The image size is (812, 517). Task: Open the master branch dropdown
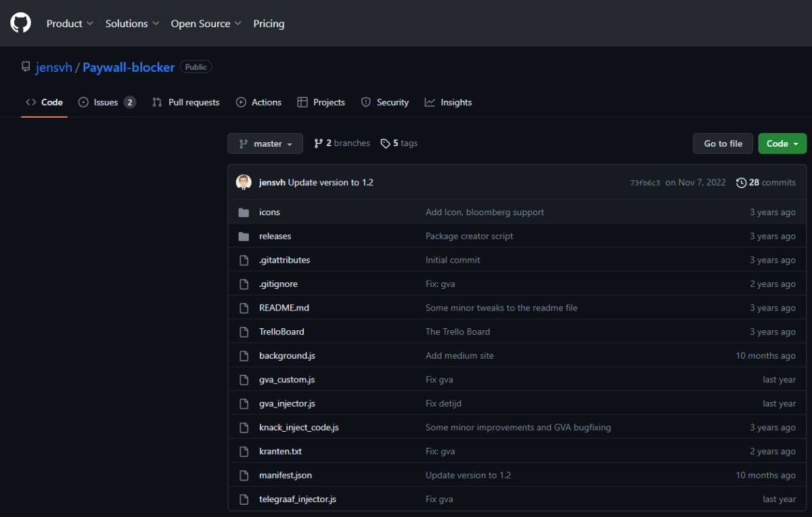point(265,143)
